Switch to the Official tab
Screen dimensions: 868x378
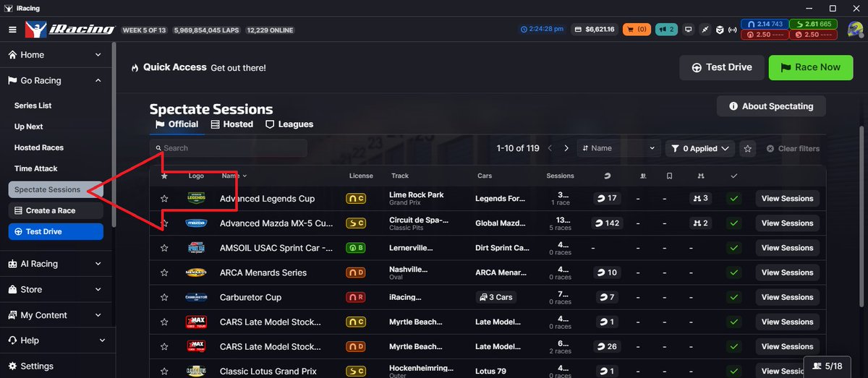176,124
